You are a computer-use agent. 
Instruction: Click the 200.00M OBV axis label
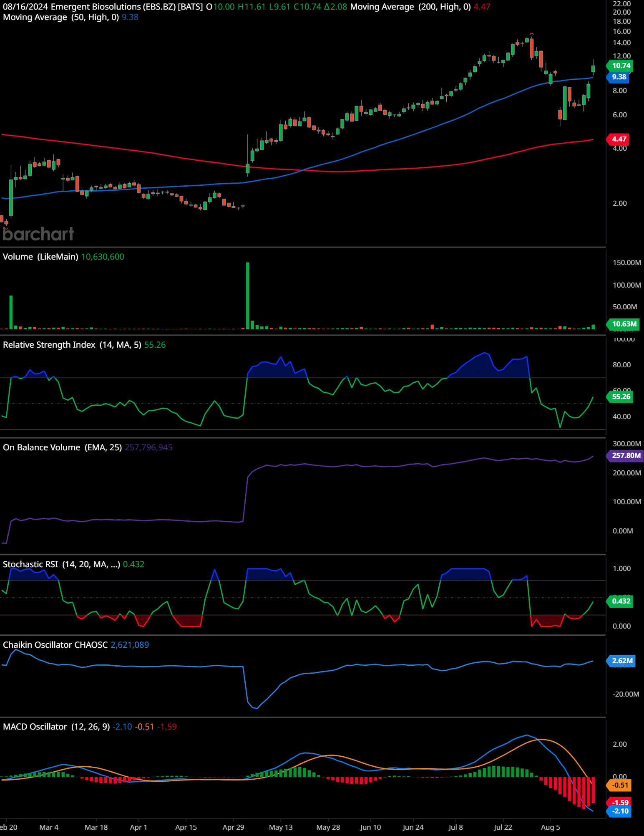pos(626,473)
